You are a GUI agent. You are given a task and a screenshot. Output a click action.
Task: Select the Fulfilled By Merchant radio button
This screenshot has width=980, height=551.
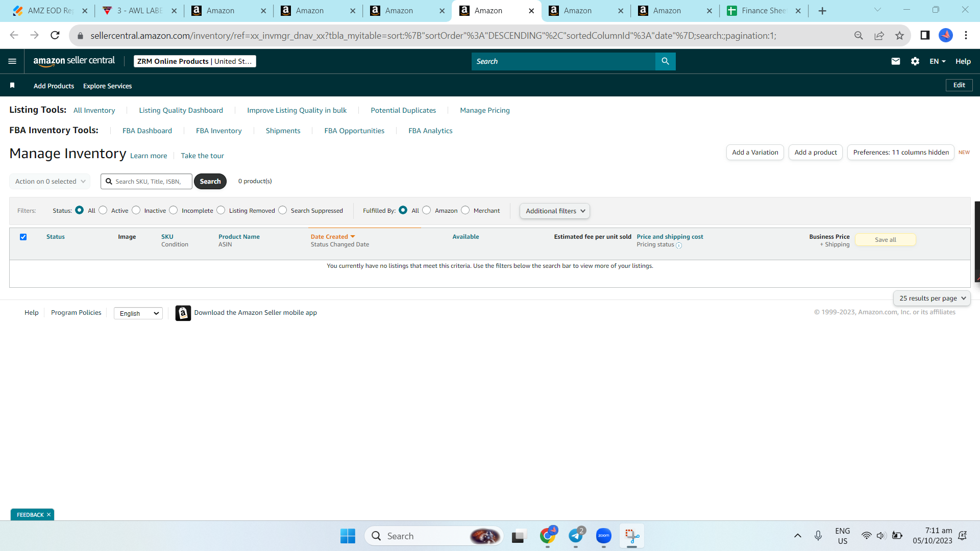coord(465,210)
